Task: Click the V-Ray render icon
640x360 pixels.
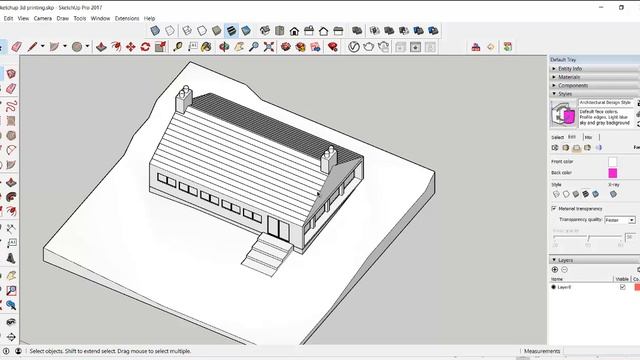Action: pyautogui.click(x=353, y=47)
